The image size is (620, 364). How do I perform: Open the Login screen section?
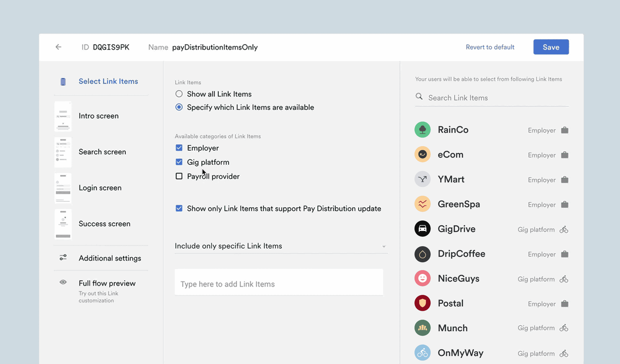click(x=100, y=188)
